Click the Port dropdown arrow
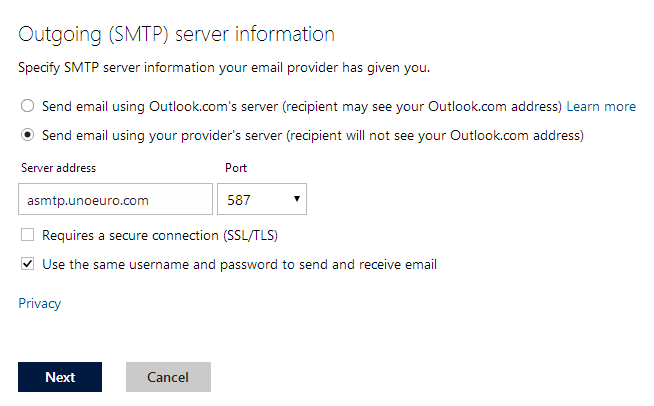The height and width of the screenshot is (406, 654). click(297, 200)
